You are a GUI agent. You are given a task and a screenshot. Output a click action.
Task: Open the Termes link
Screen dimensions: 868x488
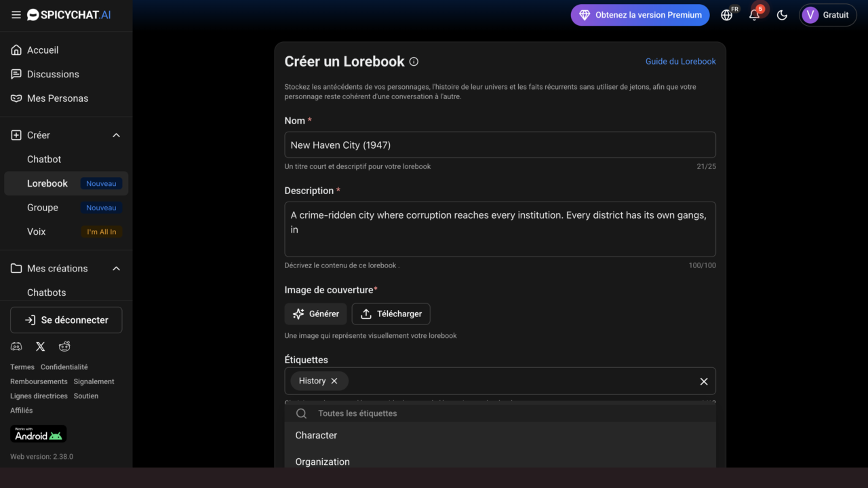coord(22,367)
